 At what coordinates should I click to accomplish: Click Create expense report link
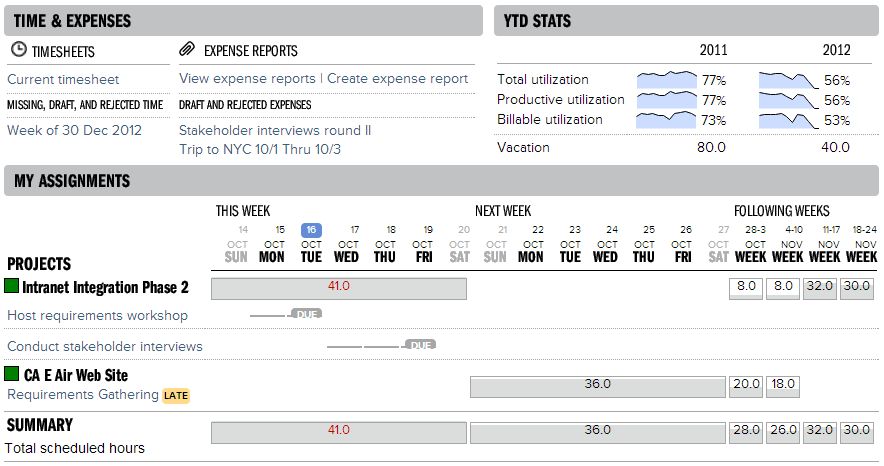tap(397, 79)
